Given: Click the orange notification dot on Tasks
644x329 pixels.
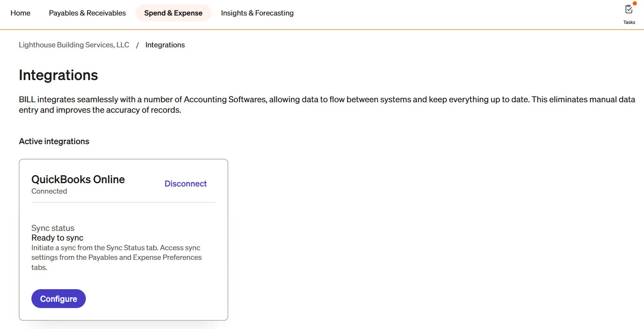Looking at the screenshot, I should pyautogui.click(x=635, y=3).
